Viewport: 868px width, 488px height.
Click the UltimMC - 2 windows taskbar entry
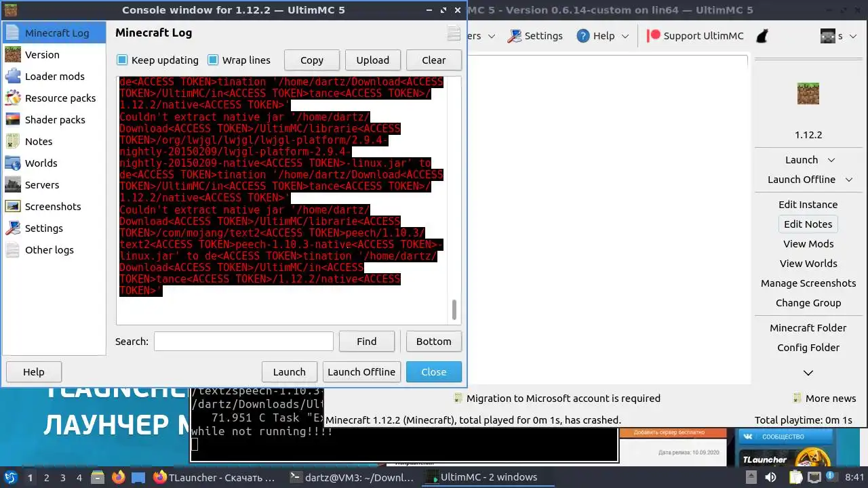[487, 477]
